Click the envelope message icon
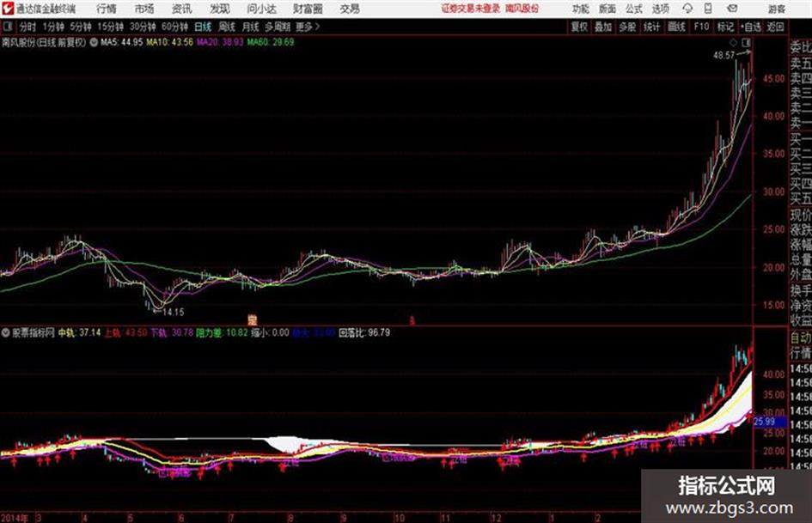The width and height of the screenshot is (812, 523). tap(732, 9)
